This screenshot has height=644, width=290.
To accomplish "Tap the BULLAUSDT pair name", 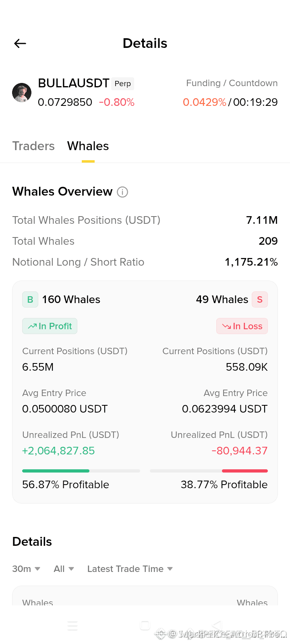I will point(74,83).
